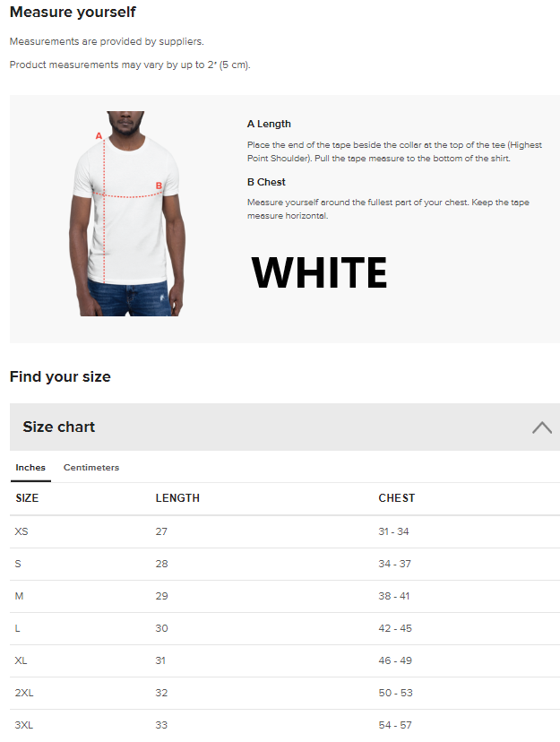Select the Inches tab

click(x=30, y=468)
